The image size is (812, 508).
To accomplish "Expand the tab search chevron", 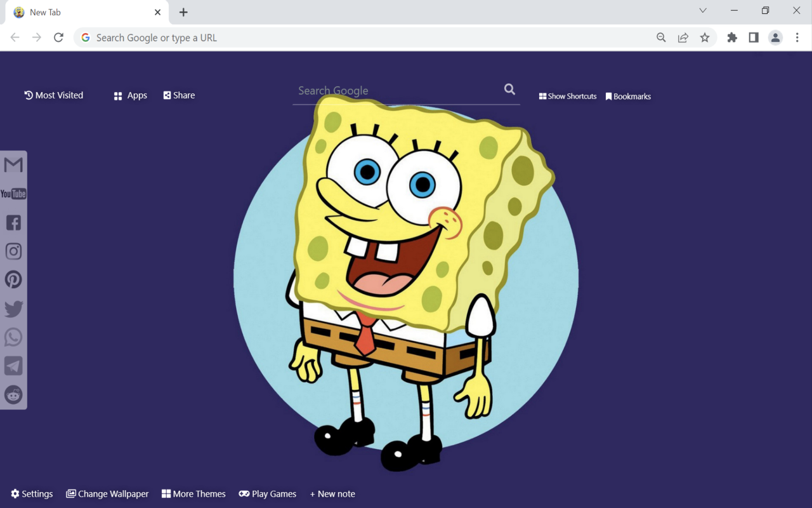I will (x=703, y=10).
